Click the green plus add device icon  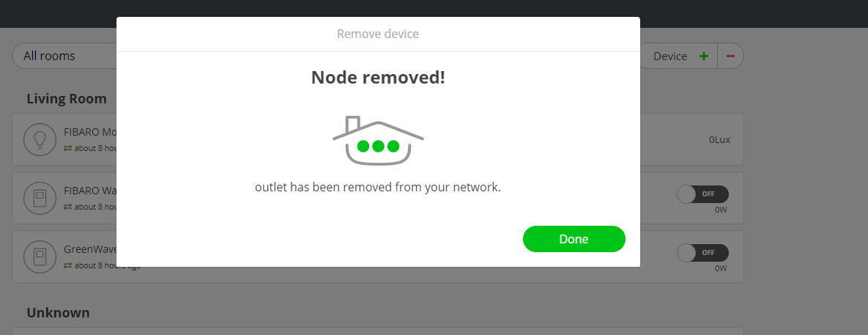(704, 56)
